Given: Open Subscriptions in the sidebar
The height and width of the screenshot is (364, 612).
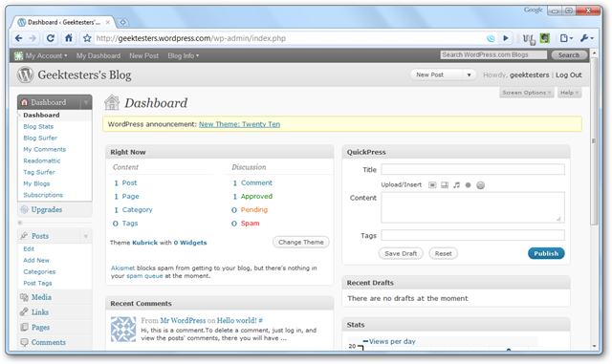Looking at the screenshot, I should (43, 195).
